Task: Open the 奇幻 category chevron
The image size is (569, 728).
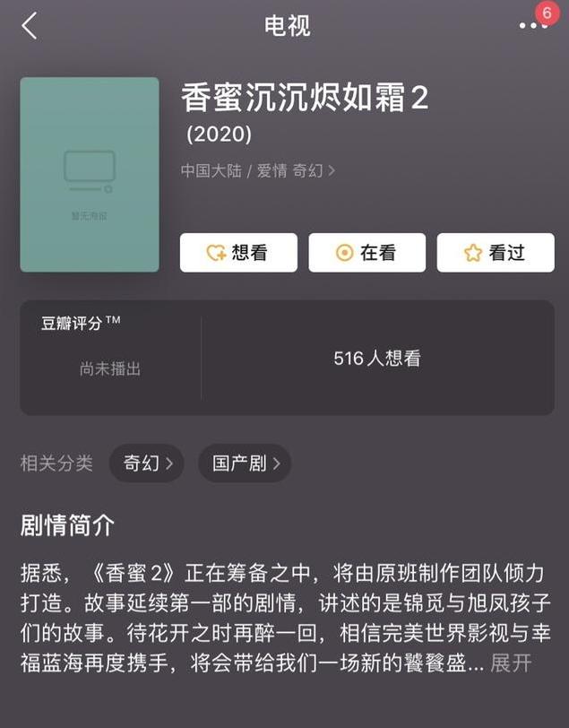Action: click(170, 464)
